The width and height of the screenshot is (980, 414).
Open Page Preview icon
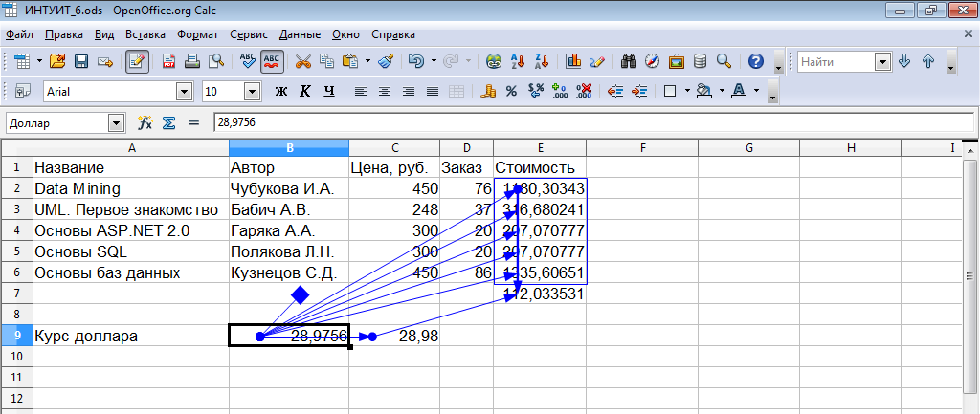[x=216, y=61]
